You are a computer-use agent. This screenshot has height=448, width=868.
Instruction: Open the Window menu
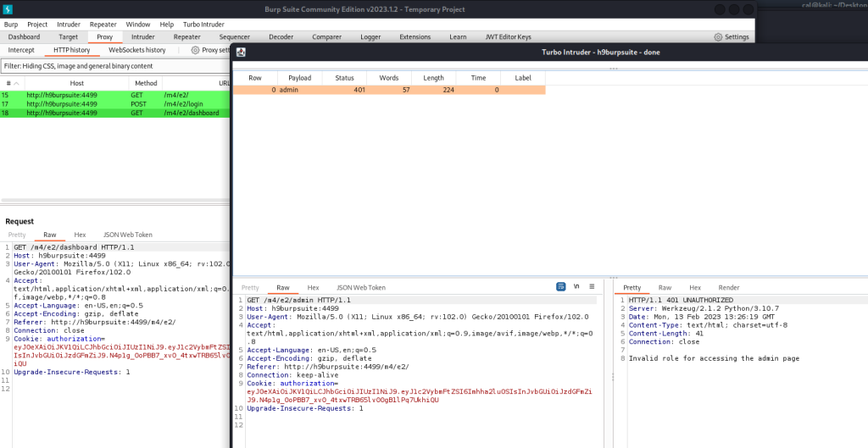pos(138,25)
